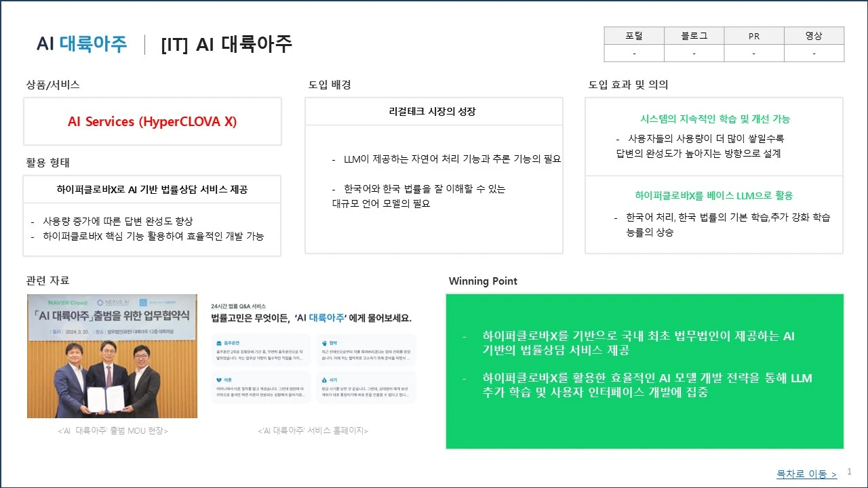This screenshot has height=488, width=868.
Task: Click the '협박' card in the homepage image
Action: (x=366, y=350)
